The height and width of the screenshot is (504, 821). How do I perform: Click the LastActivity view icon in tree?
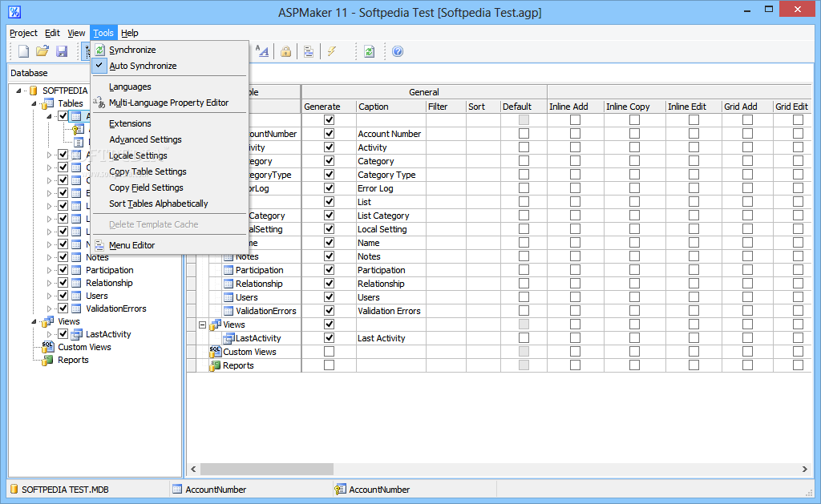coord(76,334)
